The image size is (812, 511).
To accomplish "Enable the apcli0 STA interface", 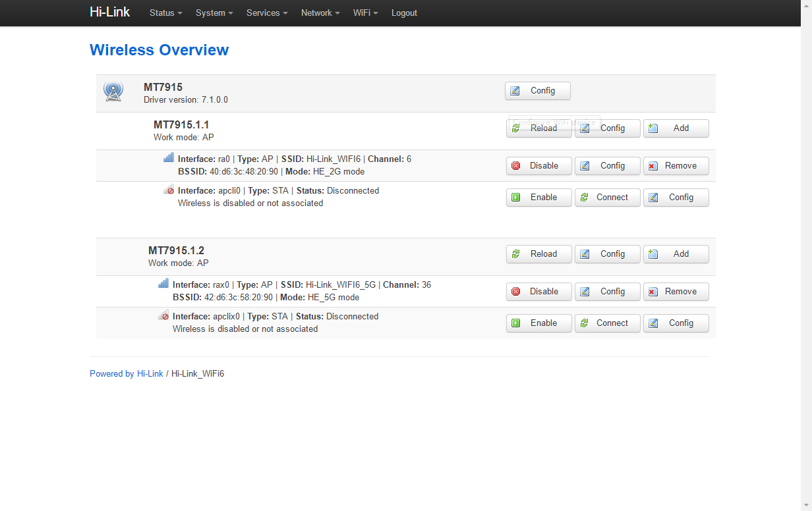I will click(538, 198).
